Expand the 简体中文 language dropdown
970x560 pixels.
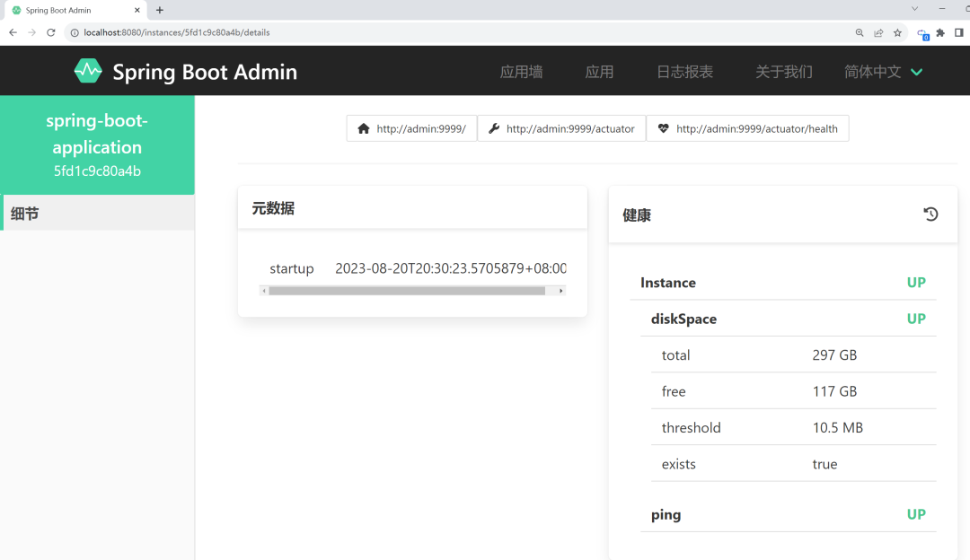tap(884, 72)
